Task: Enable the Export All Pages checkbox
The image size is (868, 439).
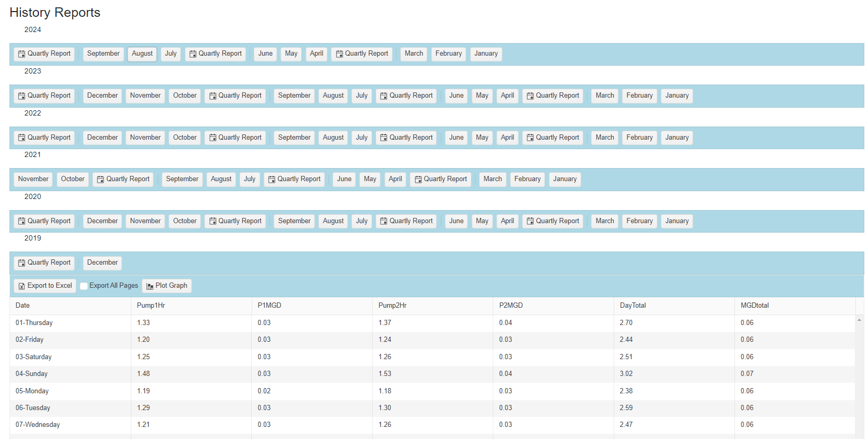Action: [84, 286]
